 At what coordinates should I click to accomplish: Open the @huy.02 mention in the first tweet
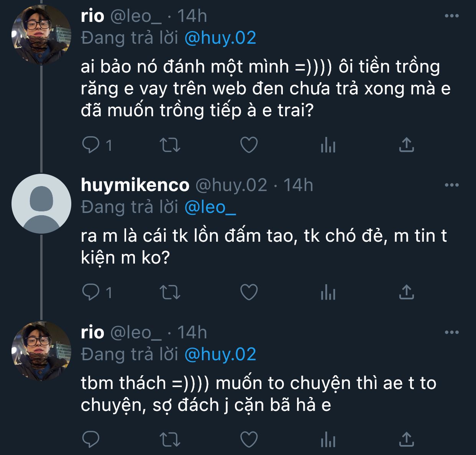(220, 38)
